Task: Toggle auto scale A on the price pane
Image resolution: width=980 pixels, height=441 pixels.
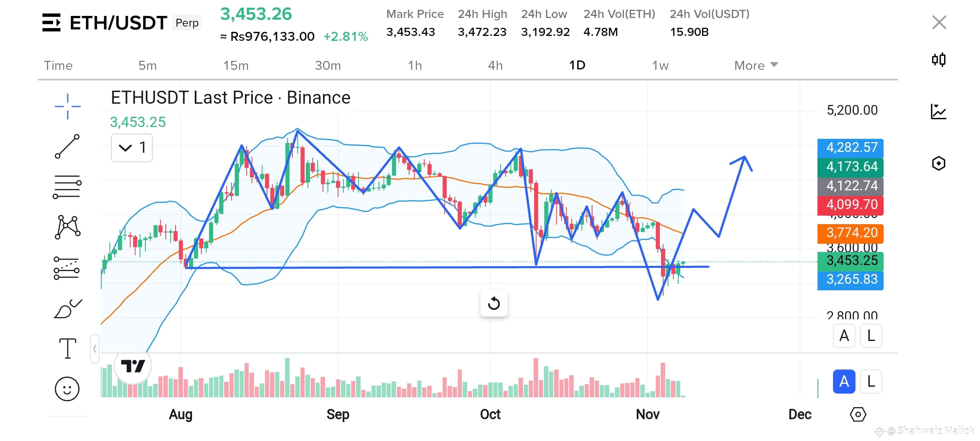Action: 844,336
